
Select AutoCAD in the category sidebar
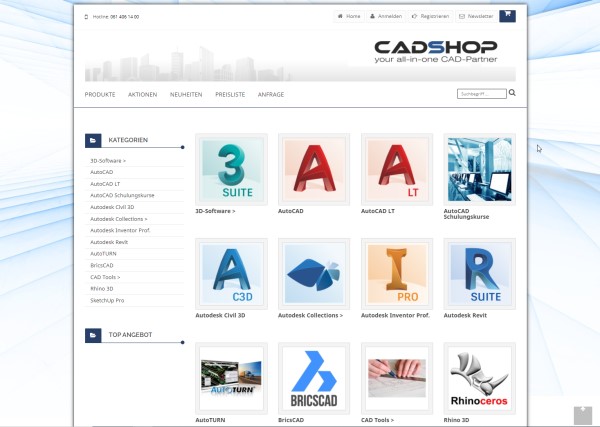coord(102,172)
